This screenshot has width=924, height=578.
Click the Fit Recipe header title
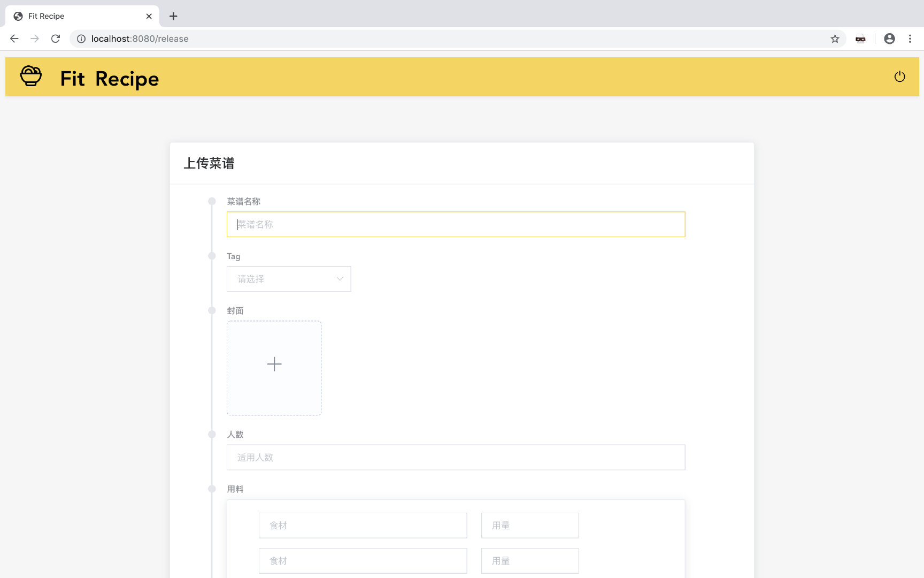(x=110, y=79)
